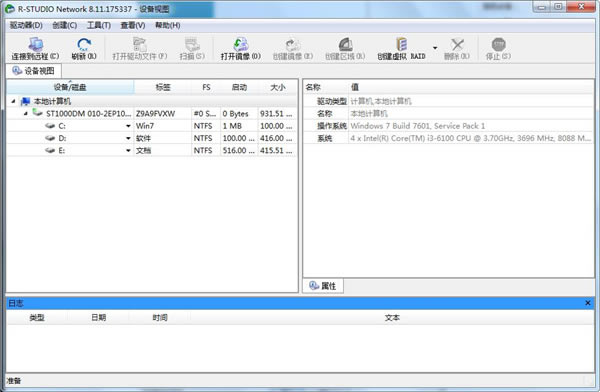The width and height of the screenshot is (600, 392).
Task: Click the 931.51 size cell of the disk
Action: click(x=277, y=114)
